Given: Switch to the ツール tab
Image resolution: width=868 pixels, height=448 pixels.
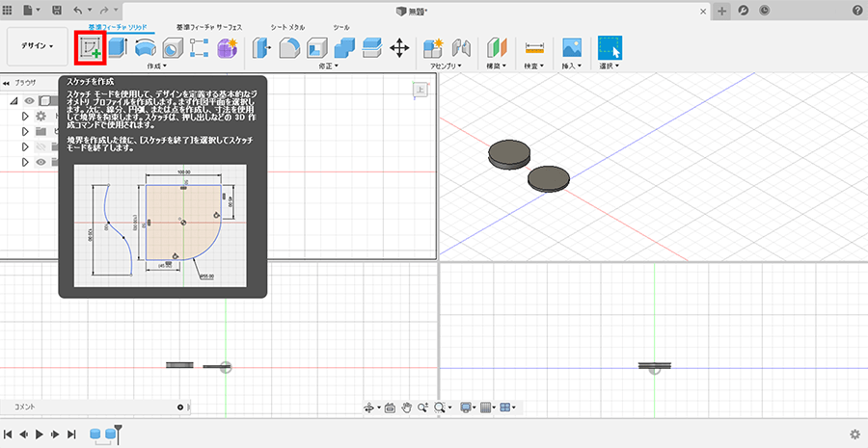Looking at the screenshot, I should click(x=341, y=27).
